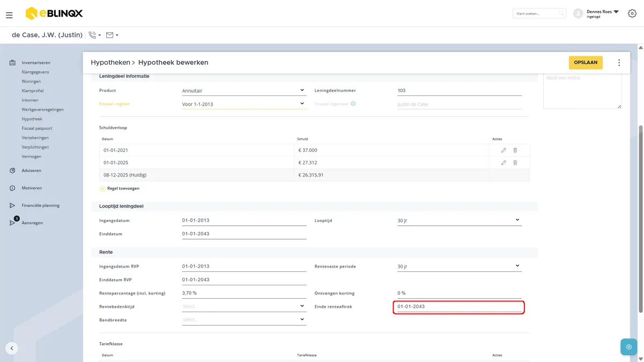Click the mail envelope icon
The image size is (644, 362).
[109, 35]
